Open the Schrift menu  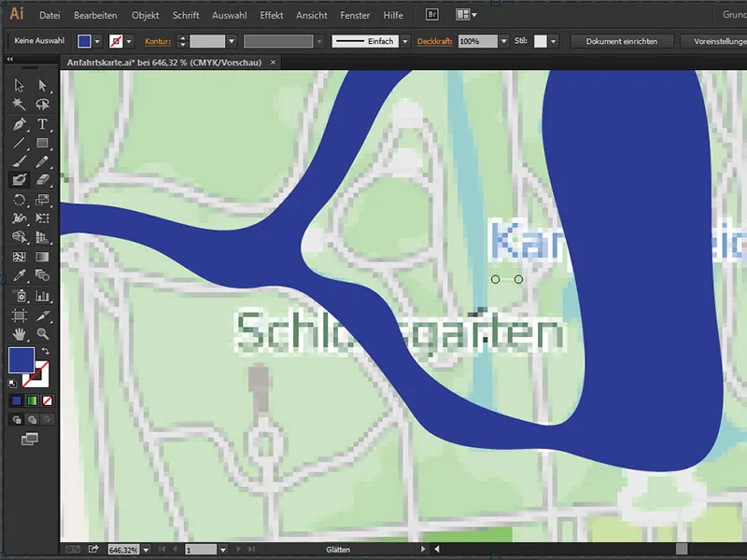tap(186, 15)
